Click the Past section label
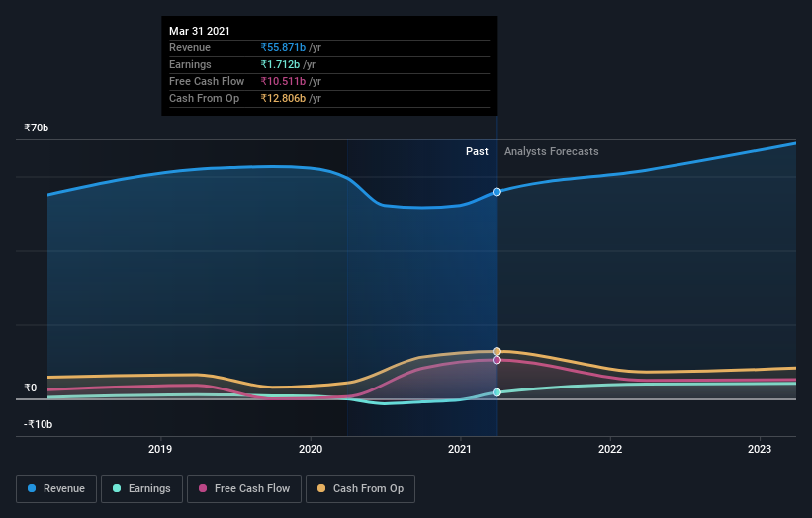Image resolution: width=812 pixels, height=518 pixels. [477, 151]
